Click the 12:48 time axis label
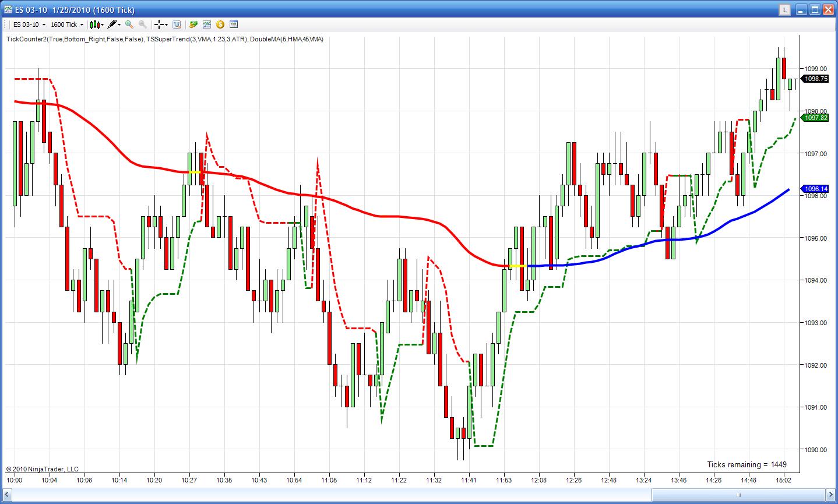The width and height of the screenshot is (838, 504). point(609,481)
